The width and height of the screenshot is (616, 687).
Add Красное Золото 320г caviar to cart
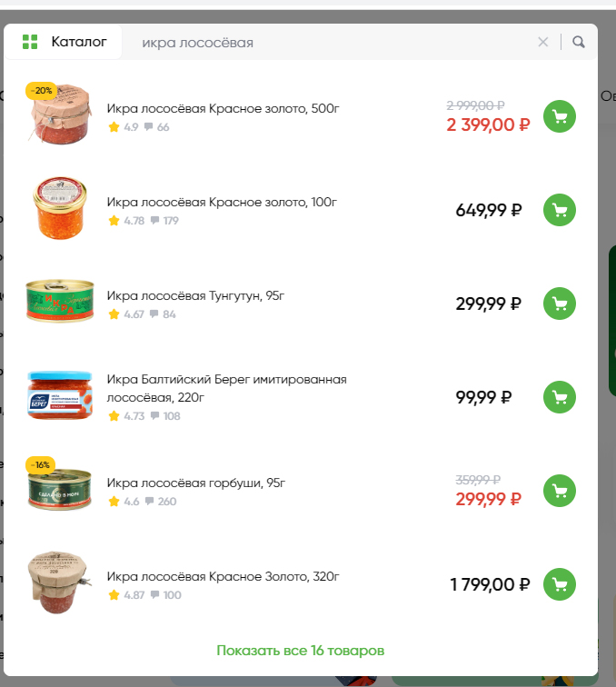560,584
